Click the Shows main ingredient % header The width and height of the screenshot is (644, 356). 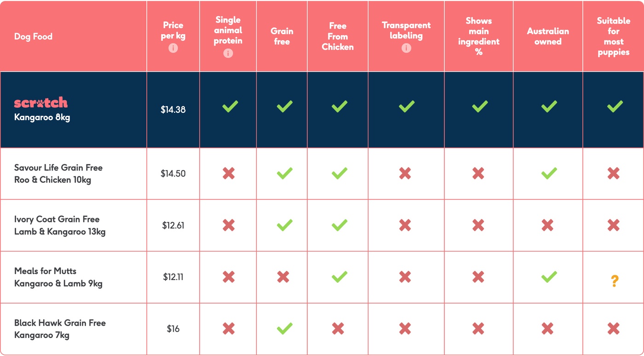(479, 36)
